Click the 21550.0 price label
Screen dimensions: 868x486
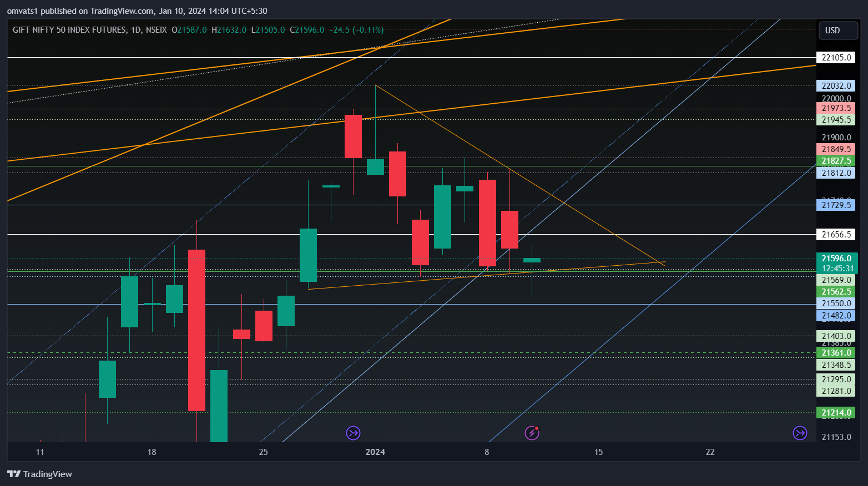coord(836,303)
